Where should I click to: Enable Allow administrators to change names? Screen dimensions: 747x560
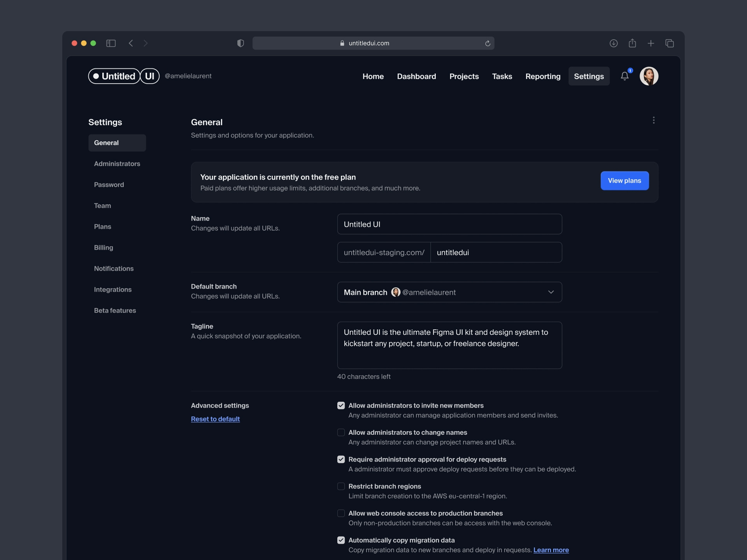click(x=341, y=432)
